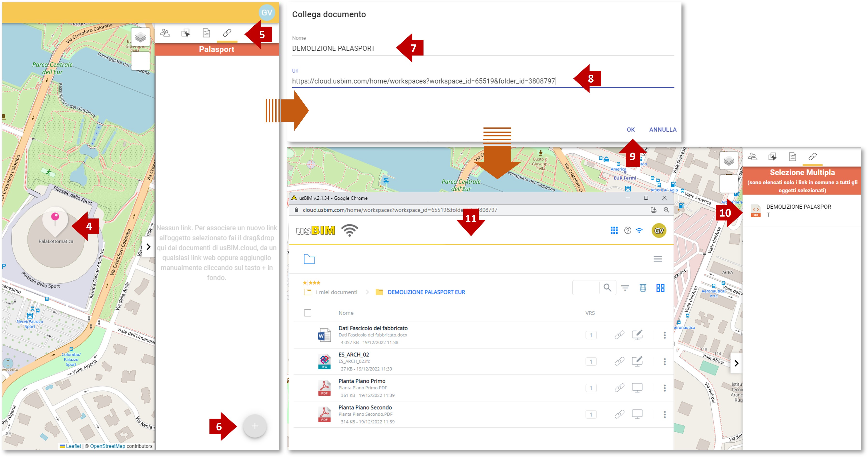Viewport: 868px width, 457px height.
Task: Open the filter options icon in usBIM
Action: 625,288
